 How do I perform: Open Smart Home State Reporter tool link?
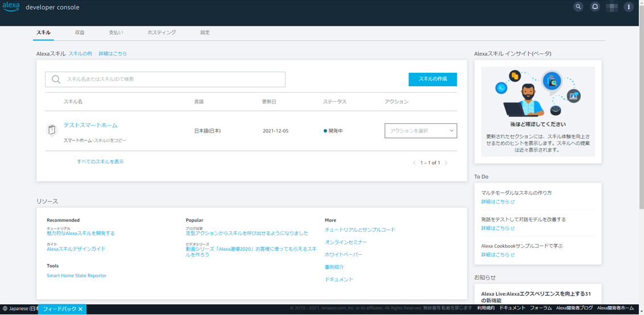76,276
